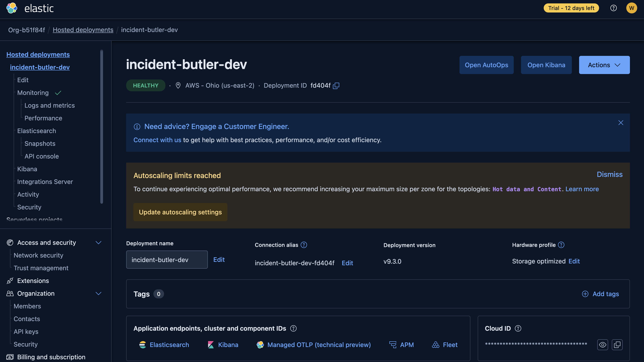This screenshot has width=644, height=362.
Task: Click Update autoscaling settings button
Action: (x=180, y=212)
